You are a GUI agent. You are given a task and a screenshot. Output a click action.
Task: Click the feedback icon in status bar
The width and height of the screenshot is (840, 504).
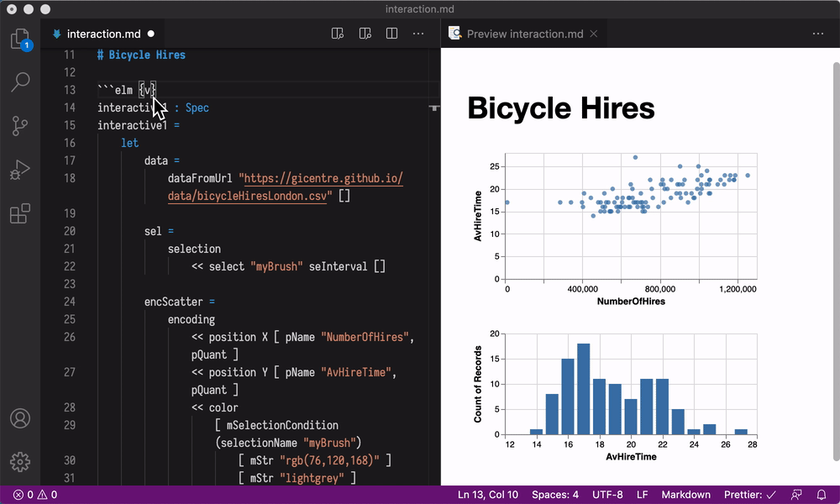pos(796,495)
